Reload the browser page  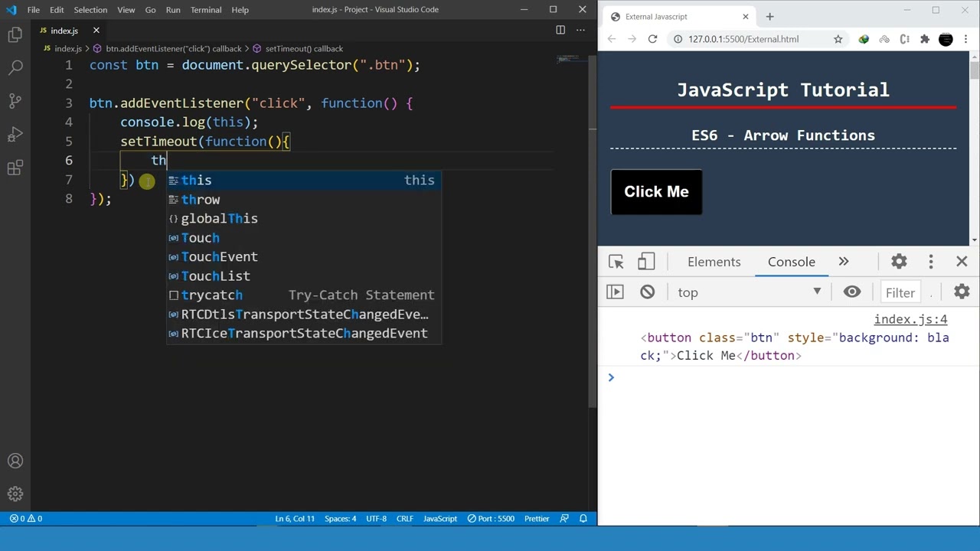point(652,39)
